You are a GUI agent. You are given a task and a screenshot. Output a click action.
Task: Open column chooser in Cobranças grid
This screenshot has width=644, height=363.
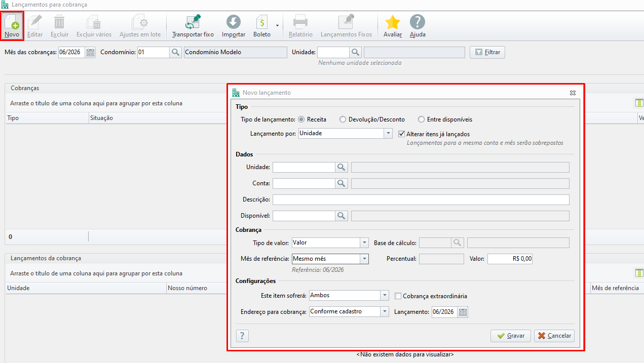tap(639, 103)
